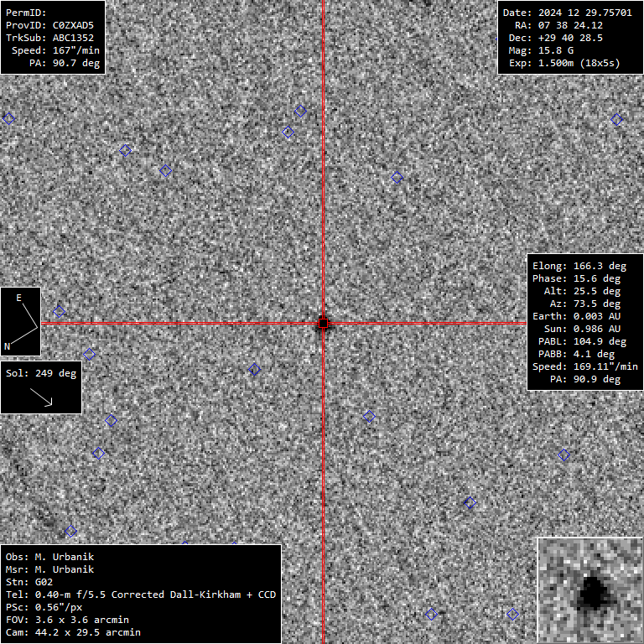
Task: Select 'Mag: 15.8 G' value
Action: click(x=541, y=50)
